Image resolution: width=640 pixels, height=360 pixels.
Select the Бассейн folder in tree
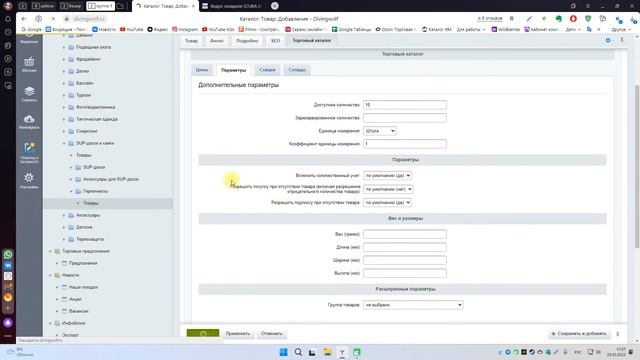(x=84, y=83)
